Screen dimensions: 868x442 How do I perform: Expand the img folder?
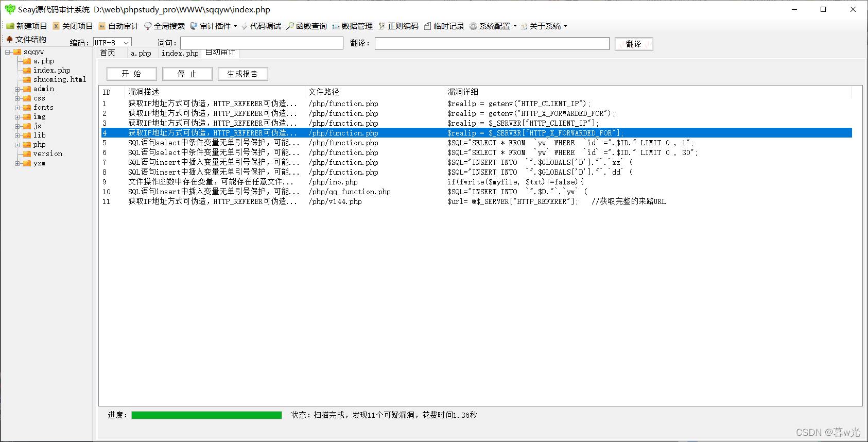pyautogui.click(x=18, y=117)
